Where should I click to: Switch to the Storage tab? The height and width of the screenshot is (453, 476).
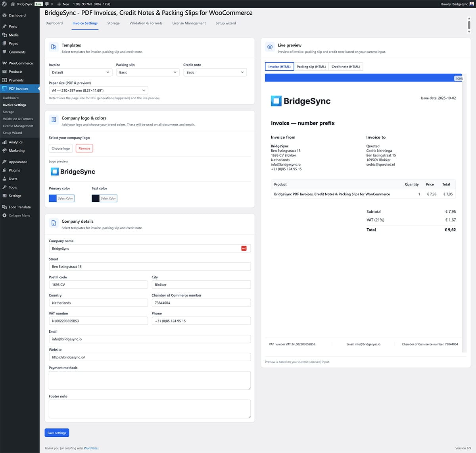tap(113, 23)
